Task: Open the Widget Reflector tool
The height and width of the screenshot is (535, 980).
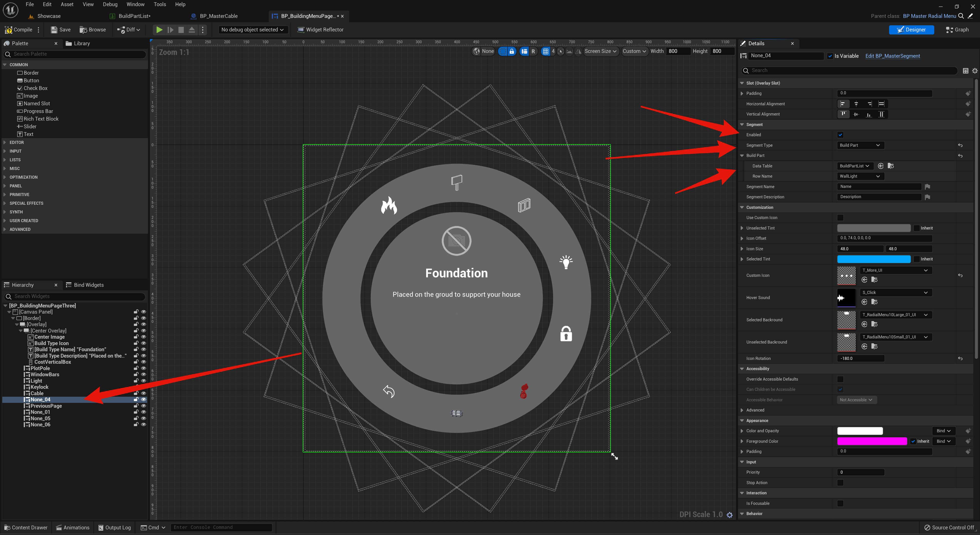Action: (x=320, y=30)
